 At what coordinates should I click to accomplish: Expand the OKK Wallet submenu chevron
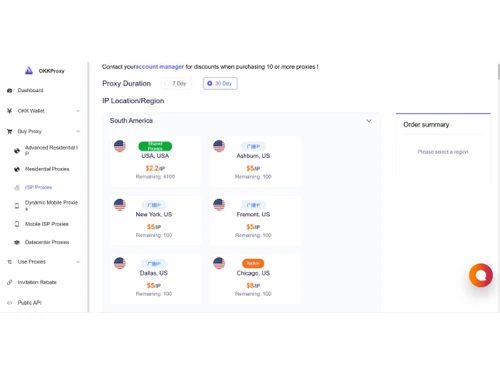78,111
